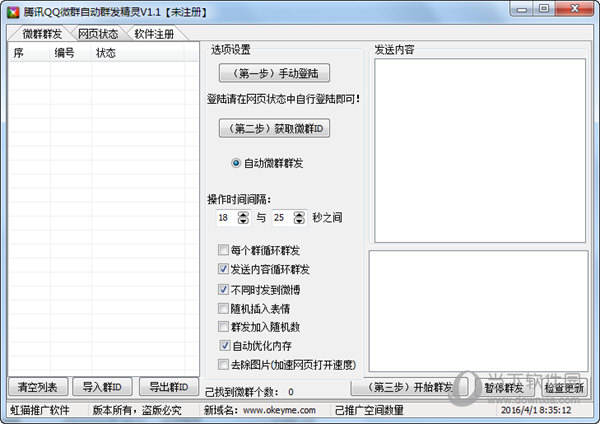The width and height of the screenshot is (600, 424).
Task: Click the 序 column header
Action: [x=29, y=53]
